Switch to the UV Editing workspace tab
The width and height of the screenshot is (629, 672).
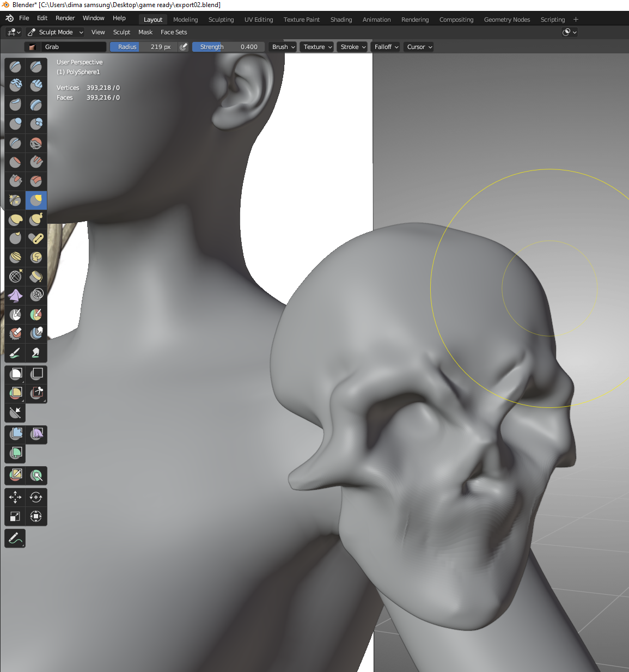click(x=259, y=20)
